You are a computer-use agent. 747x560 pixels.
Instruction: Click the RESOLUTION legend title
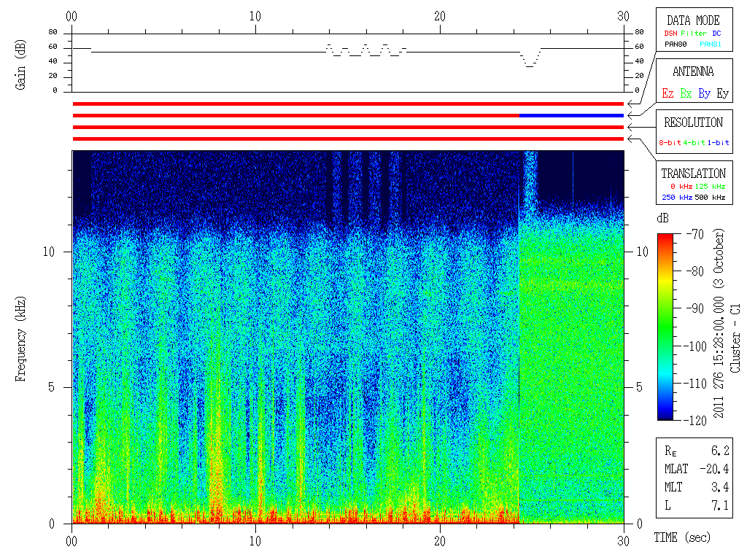(693, 122)
